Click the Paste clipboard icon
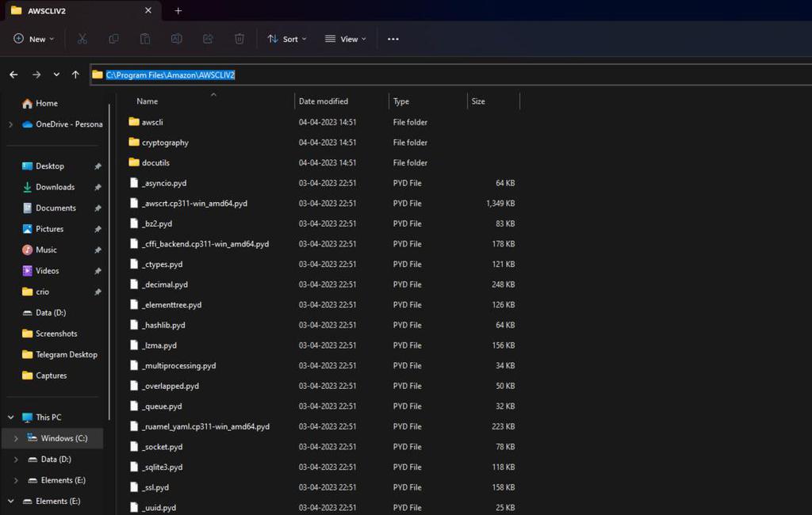Viewport: 812px width, 515px height. tap(145, 39)
